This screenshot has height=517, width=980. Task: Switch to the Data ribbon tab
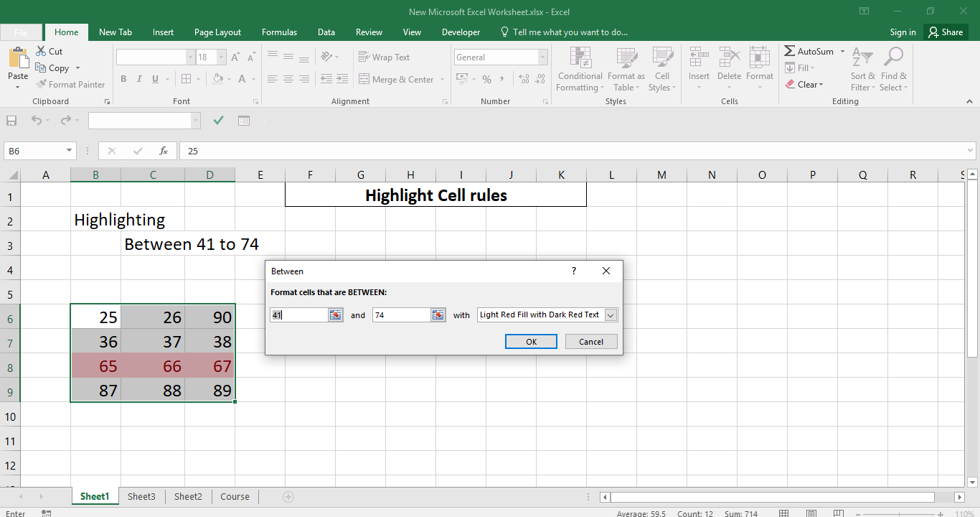coord(326,32)
